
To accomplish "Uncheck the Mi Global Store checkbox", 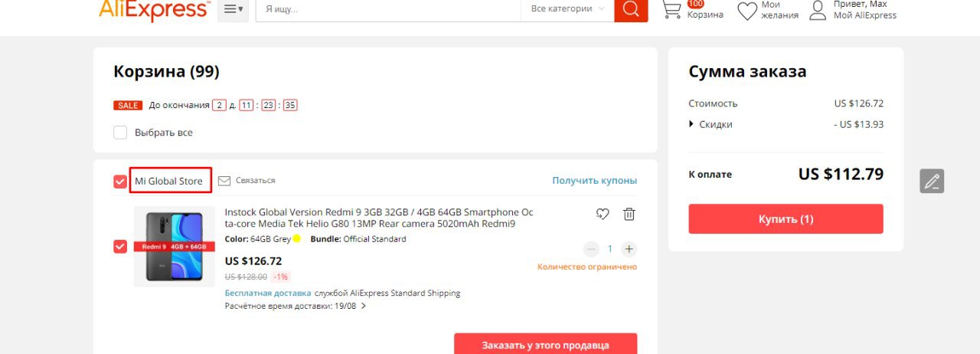I will 120,182.
